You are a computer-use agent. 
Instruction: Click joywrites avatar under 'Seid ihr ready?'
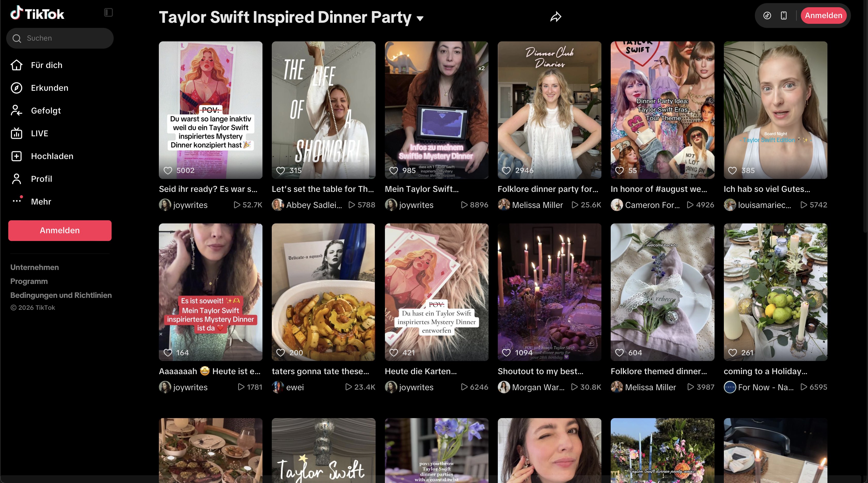click(165, 205)
